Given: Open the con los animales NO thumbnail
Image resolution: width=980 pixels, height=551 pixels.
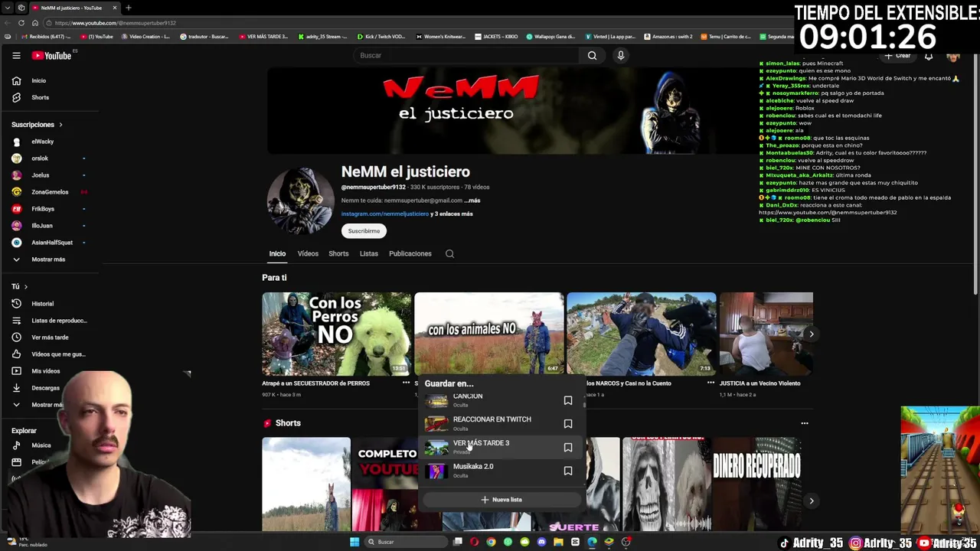Looking at the screenshot, I should coord(489,334).
